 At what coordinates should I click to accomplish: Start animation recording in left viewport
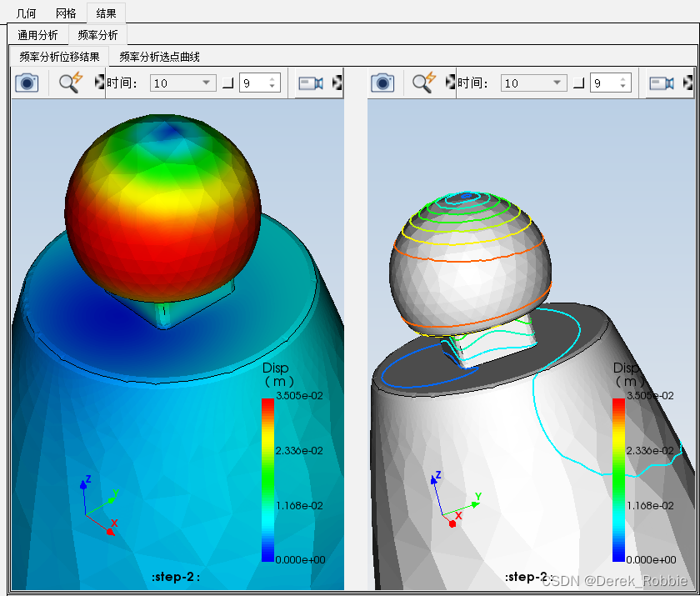click(x=310, y=83)
